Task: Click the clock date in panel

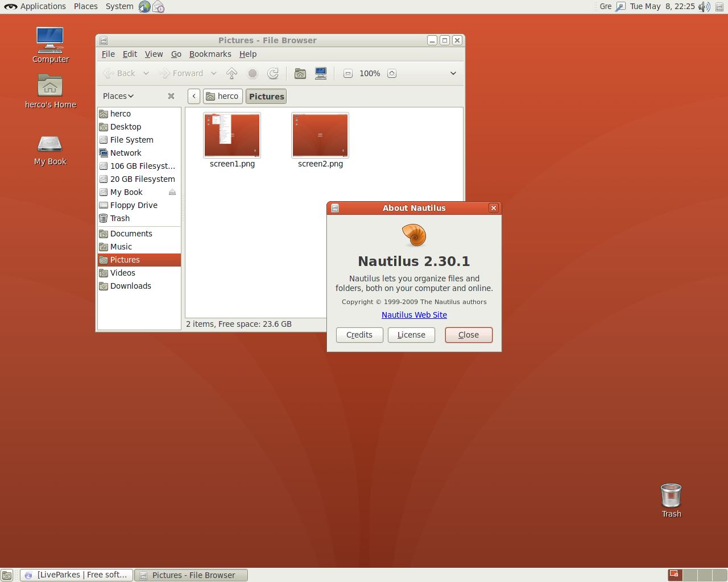Action: [662, 6]
